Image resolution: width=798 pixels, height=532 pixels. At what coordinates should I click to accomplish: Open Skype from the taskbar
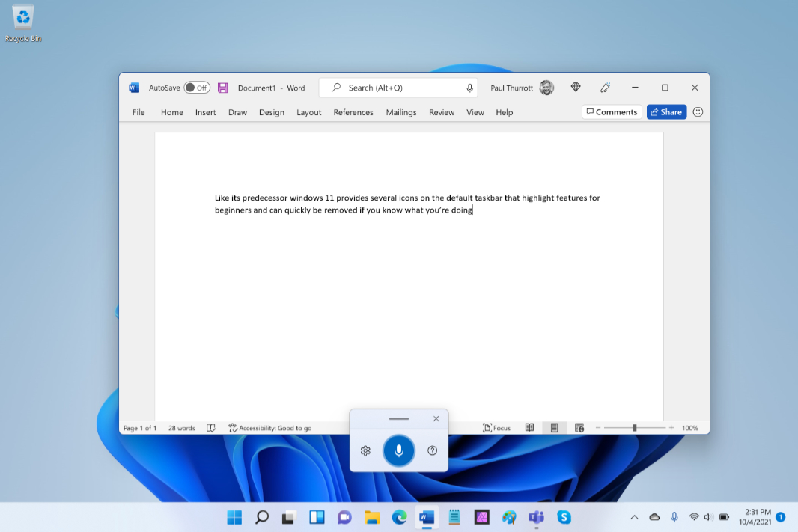pyautogui.click(x=564, y=516)
